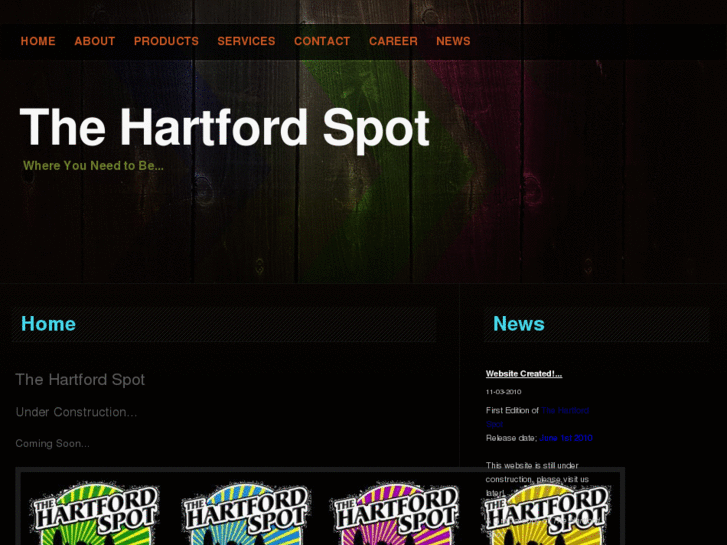Follow The Hartford Spot link in news
Screen dimensions: 727x545
tap(565, 410)
